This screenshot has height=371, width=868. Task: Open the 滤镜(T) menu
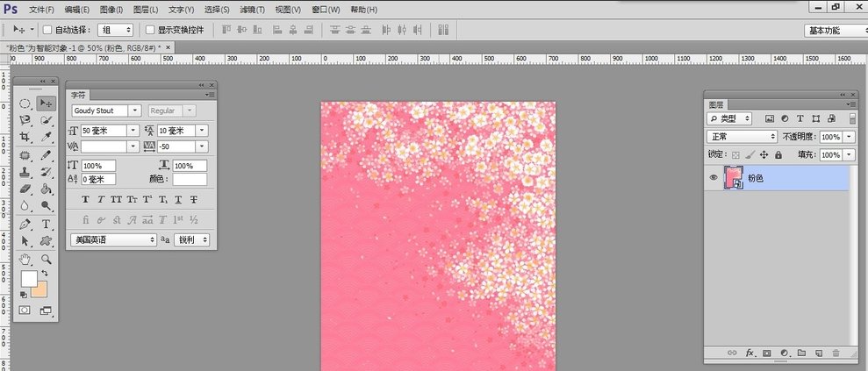[253, 10]
